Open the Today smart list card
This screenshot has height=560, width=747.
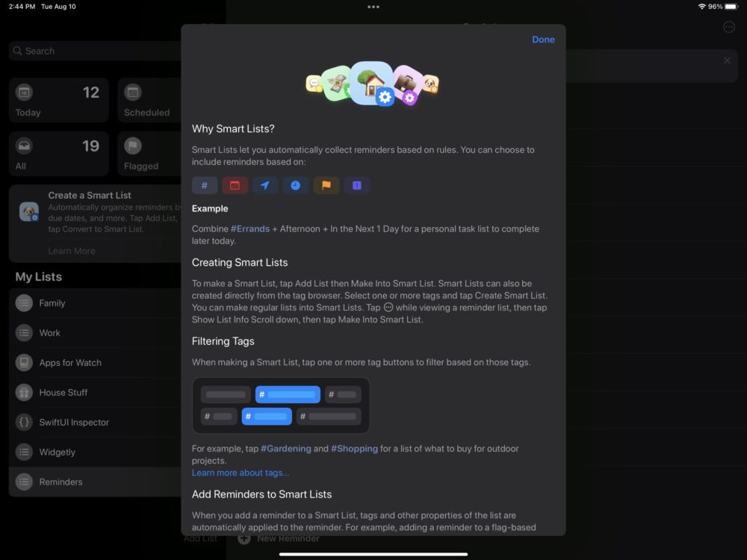click(58, 101)
